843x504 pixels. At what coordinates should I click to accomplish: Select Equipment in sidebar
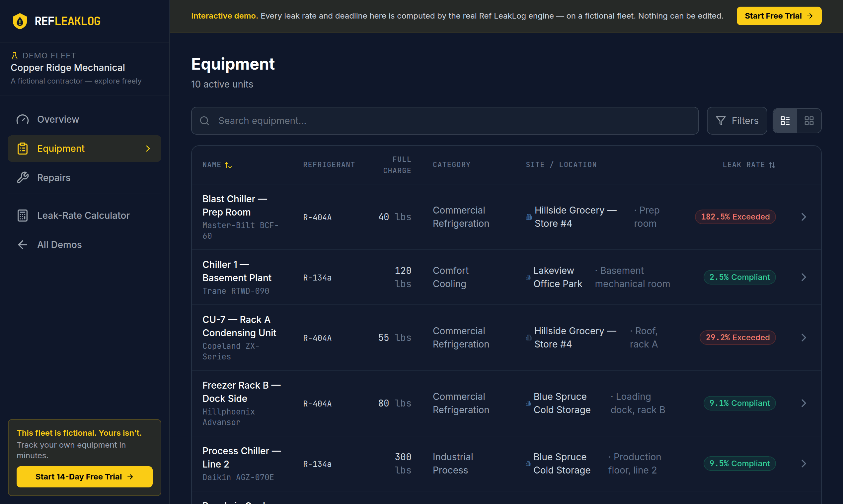85,149
